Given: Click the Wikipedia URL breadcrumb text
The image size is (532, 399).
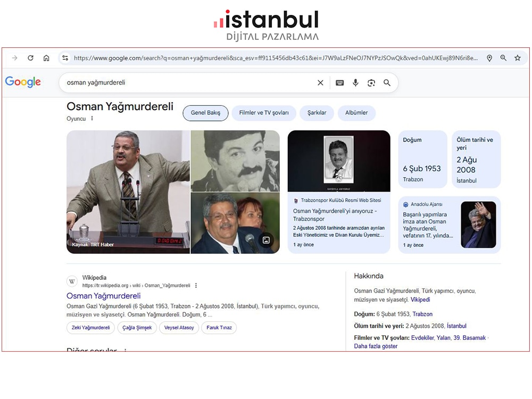Looking at the screenshot, I should click(136, 286).
